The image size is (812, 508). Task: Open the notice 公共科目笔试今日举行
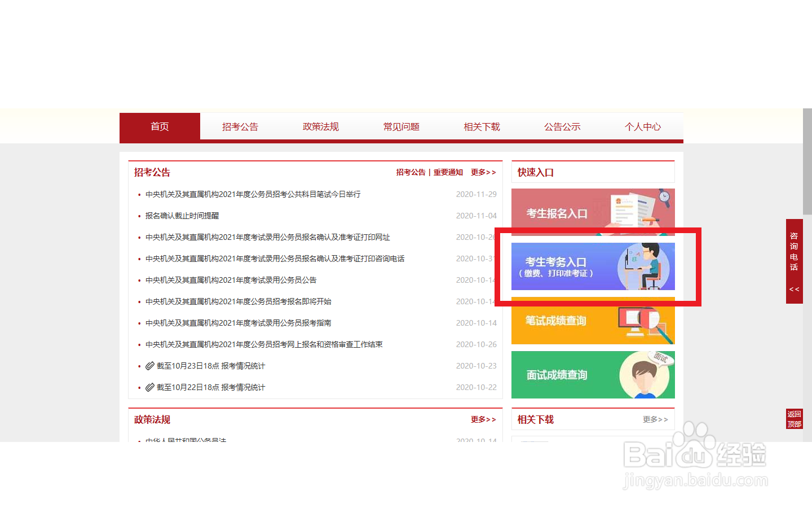point(253,194)
